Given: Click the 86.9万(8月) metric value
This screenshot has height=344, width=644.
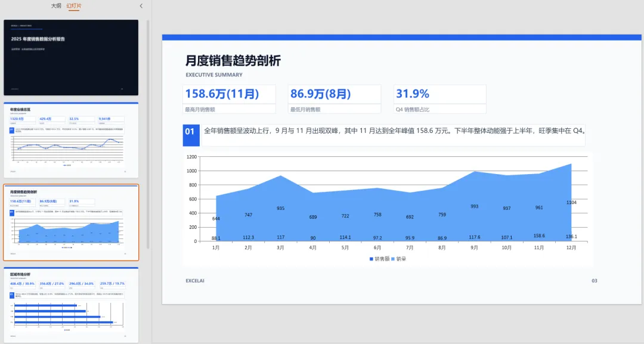Looking at the screenshot, I should 320,94.
